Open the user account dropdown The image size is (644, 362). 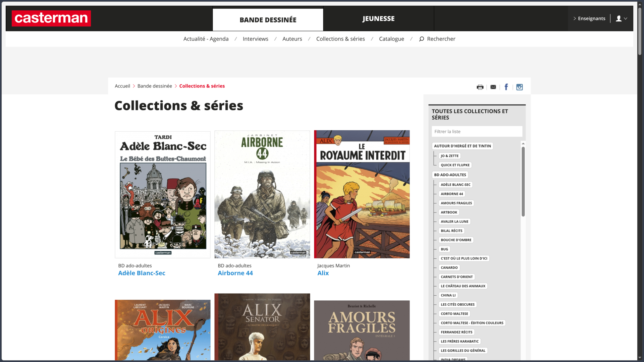pos(622,18)
